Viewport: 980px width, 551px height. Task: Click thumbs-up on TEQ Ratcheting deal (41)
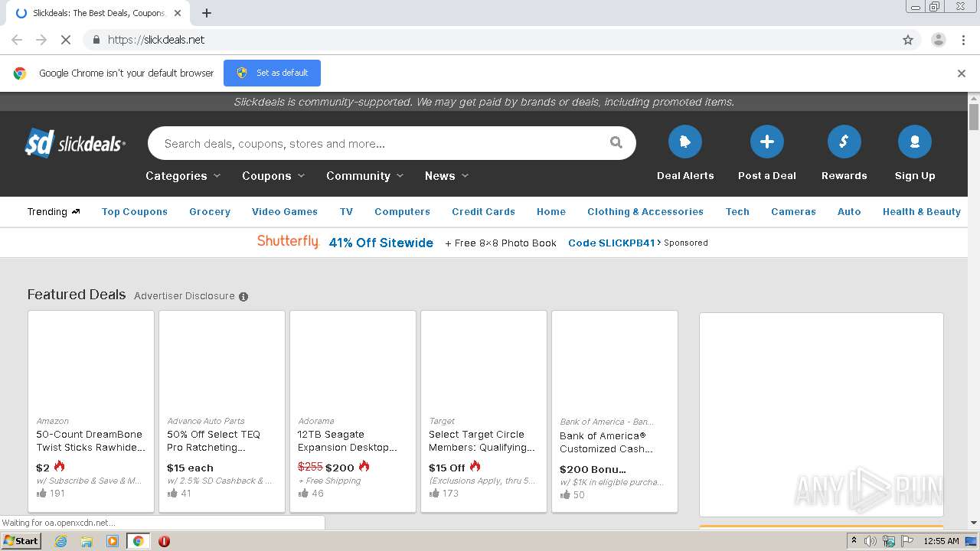click(172, 494)
